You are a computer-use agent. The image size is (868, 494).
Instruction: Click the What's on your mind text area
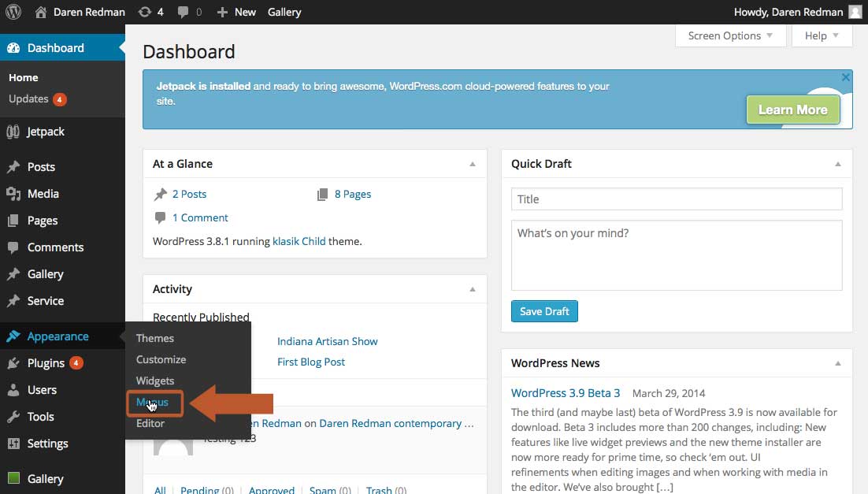[x=677, y=255]
